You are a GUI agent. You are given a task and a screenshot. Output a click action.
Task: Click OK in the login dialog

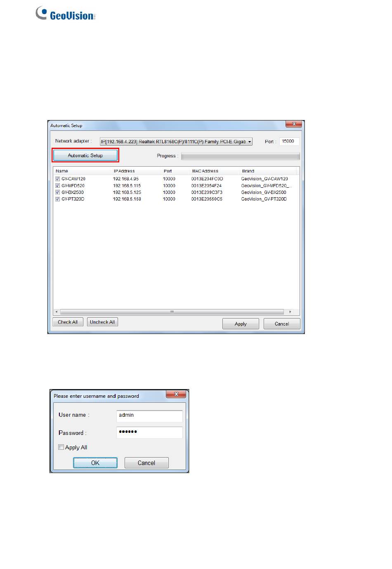coord(95,463)
